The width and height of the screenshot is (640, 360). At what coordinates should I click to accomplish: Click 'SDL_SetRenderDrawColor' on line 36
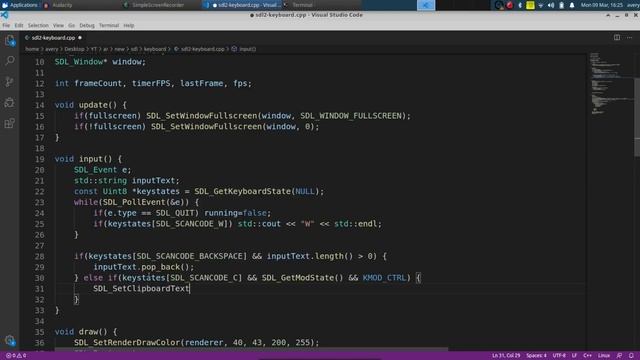(x=127, y=342)
